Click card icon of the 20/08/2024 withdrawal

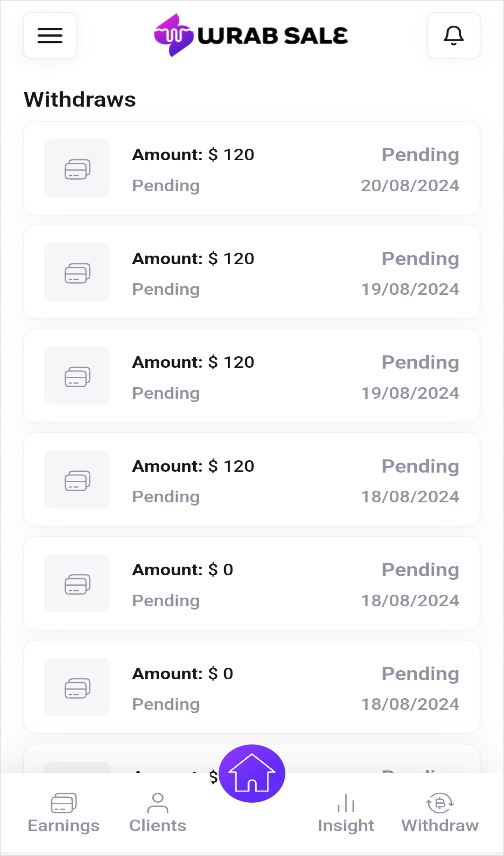[x=77, y=168]
